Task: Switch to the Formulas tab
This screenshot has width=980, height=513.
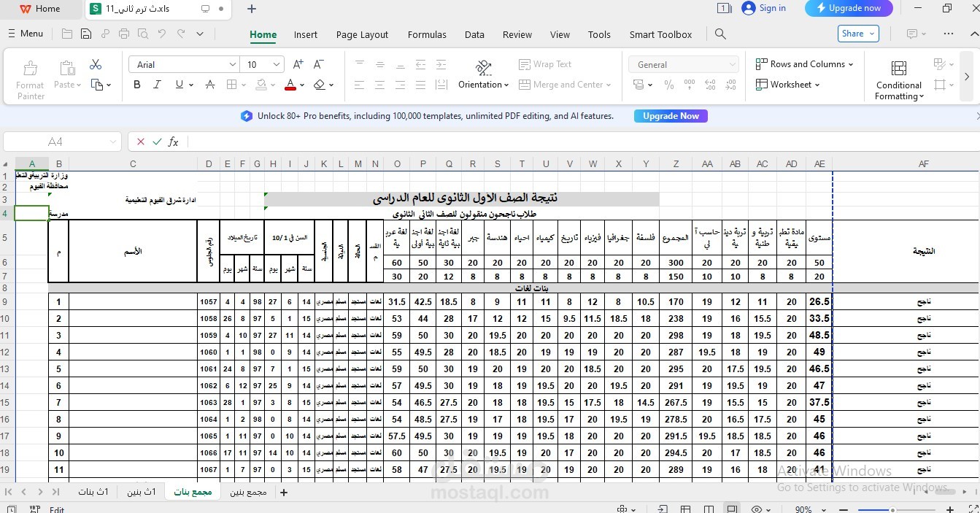Action: 427,34
